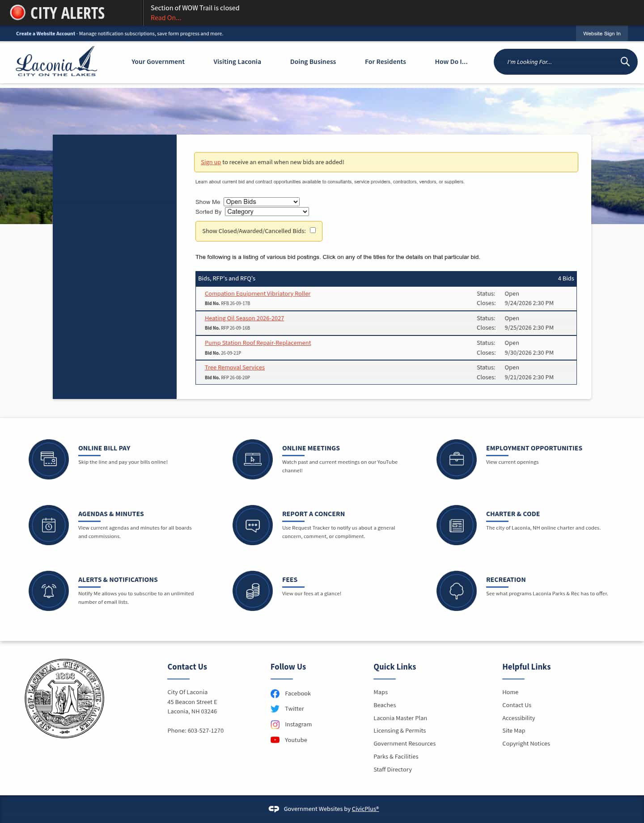Open the Beaches quick link
This screenshot has height=823, width=644.
(385, 705)
